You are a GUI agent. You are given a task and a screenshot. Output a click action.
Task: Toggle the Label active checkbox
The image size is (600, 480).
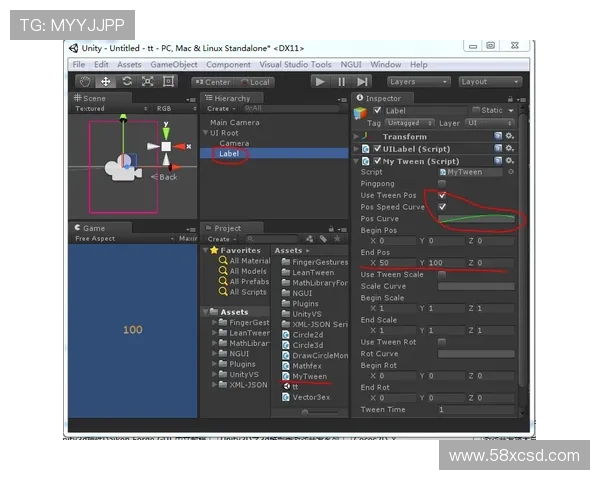(377, 110)
